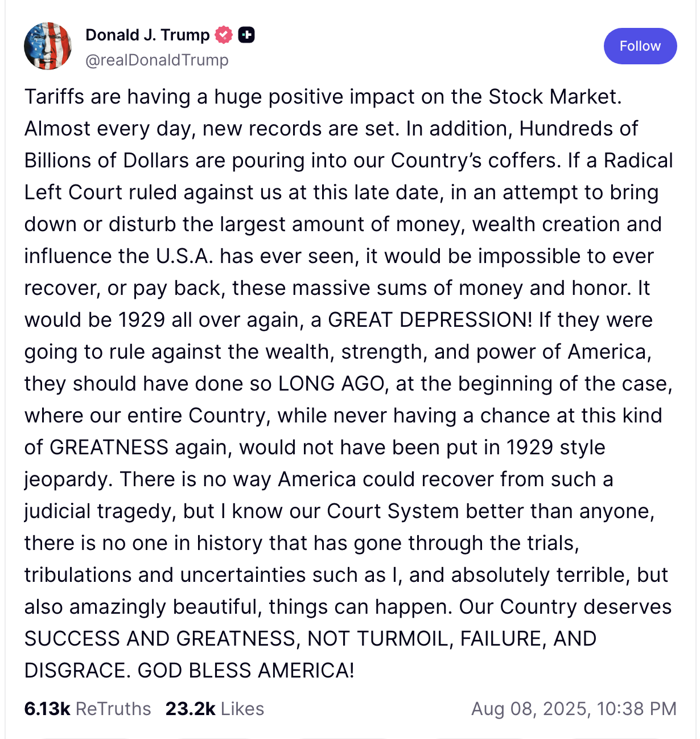Show the 23.2k Likes list

click(x=215, y=709)
